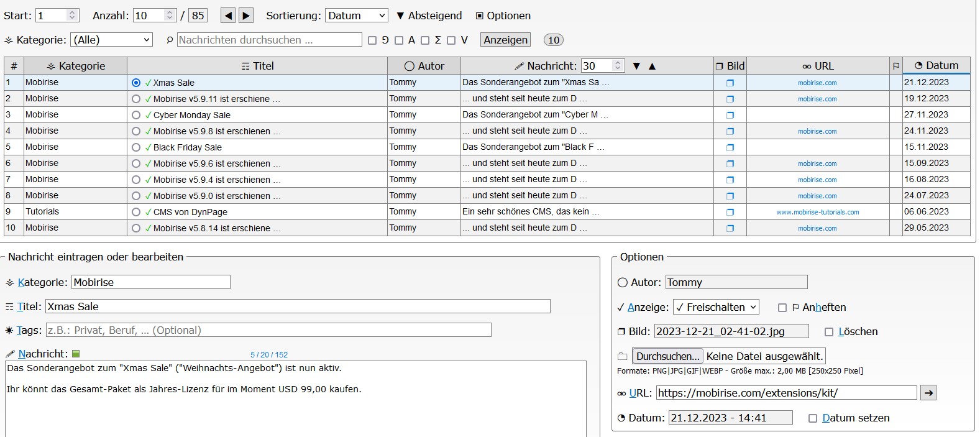Check the Datum setzen checkbox
The image size is (980, 437).
[x=812, y=418]
